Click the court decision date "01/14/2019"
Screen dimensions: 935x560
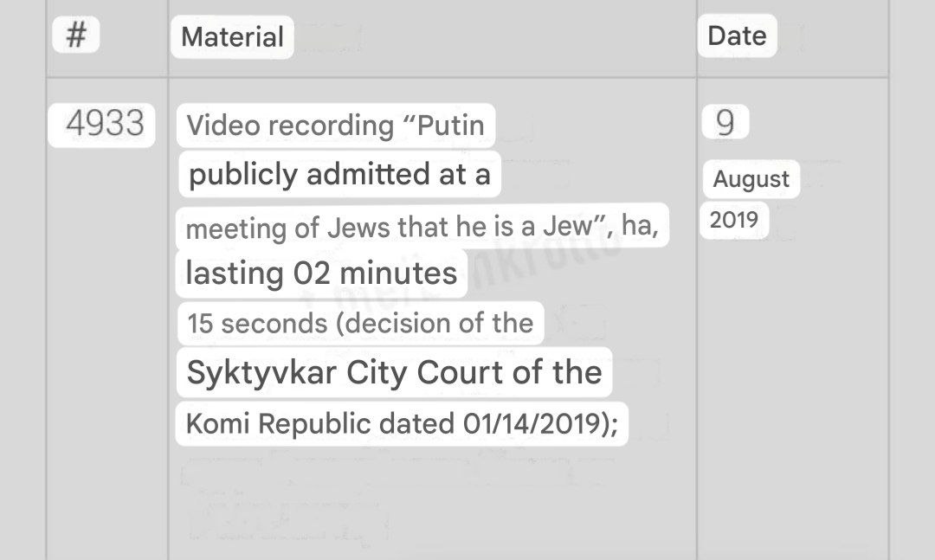(530, 424)
